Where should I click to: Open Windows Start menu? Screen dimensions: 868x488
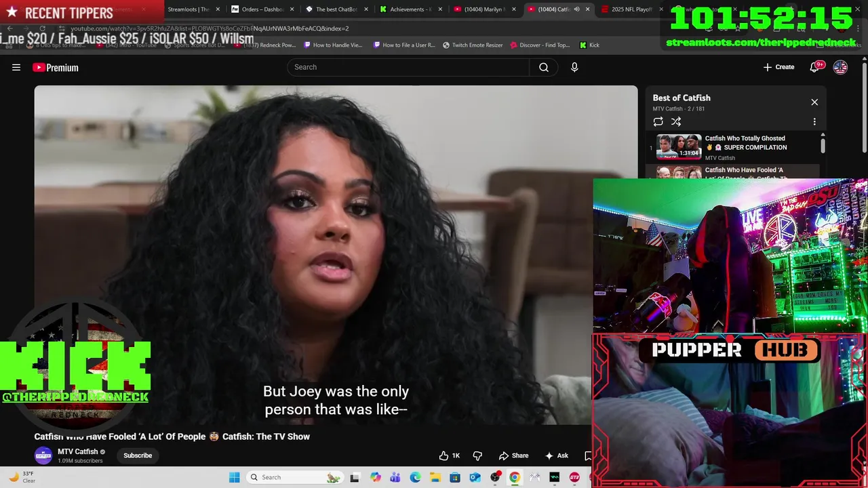(x=235, y=477)
